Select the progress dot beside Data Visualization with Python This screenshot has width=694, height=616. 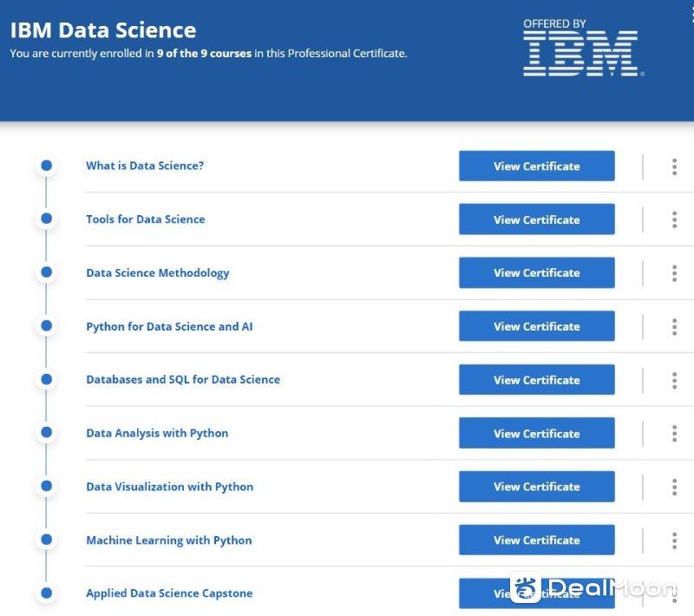point(47,486)
